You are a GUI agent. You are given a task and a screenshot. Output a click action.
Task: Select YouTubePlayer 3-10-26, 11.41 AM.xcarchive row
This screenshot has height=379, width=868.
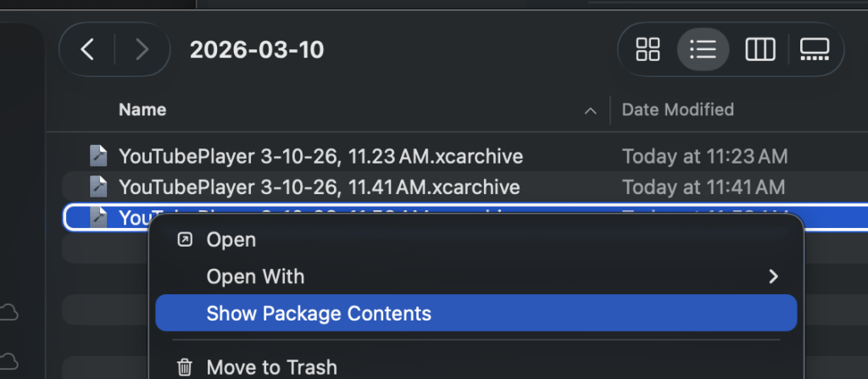click(319, 187)
